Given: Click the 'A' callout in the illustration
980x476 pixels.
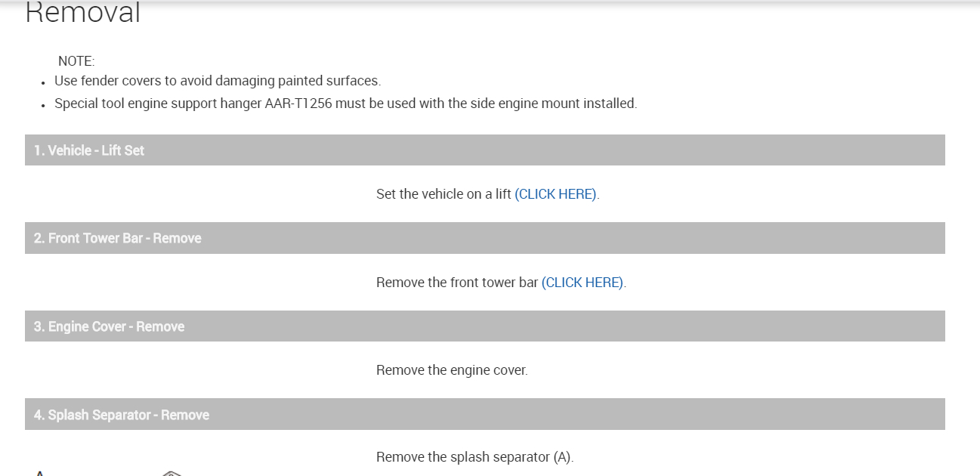Looking at the screenshot, I should [x=40, y=472].
